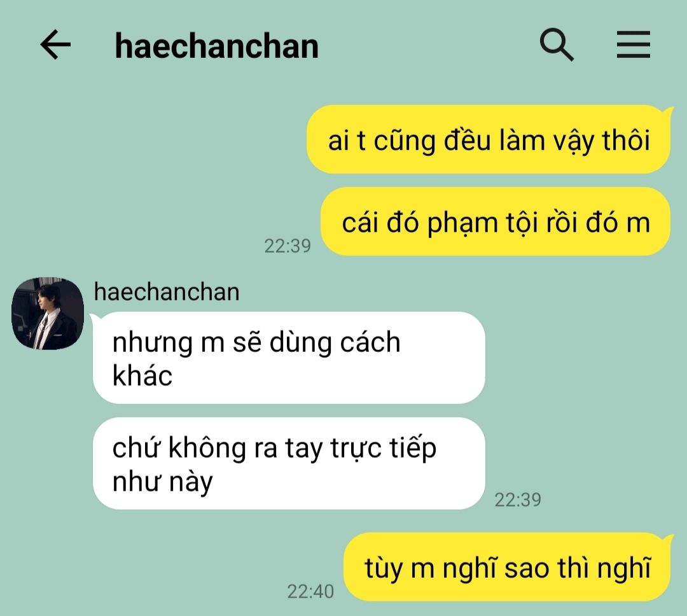Tap the word "khác" in white bubble
This screenshot has width=687, height=616.
[x=142, y=375]
